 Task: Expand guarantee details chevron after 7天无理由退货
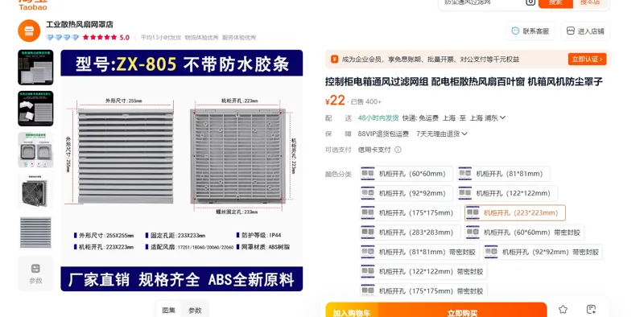464,134
